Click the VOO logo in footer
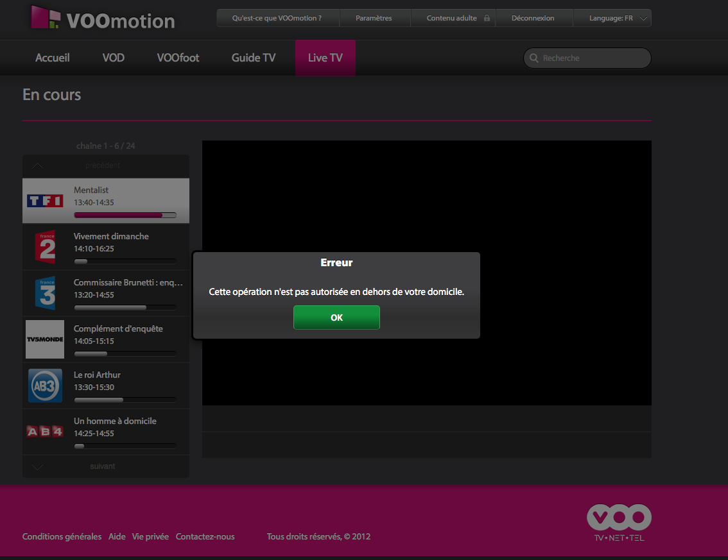 [619, 522]
